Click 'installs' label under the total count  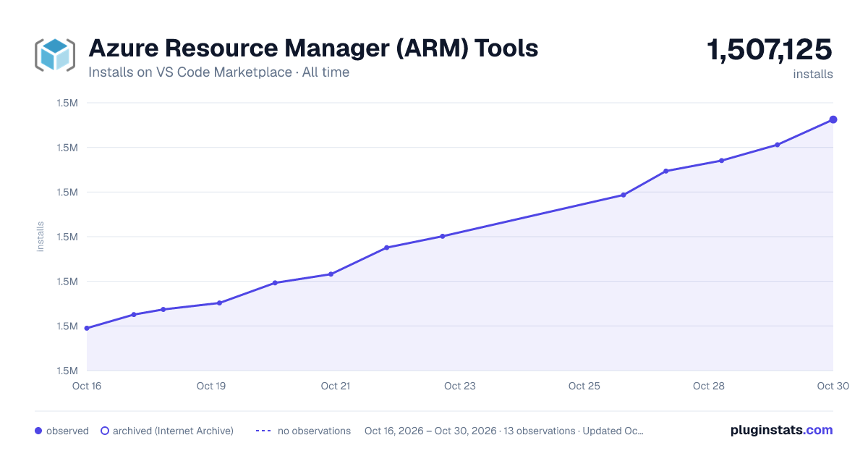click(x=813, y=74)
